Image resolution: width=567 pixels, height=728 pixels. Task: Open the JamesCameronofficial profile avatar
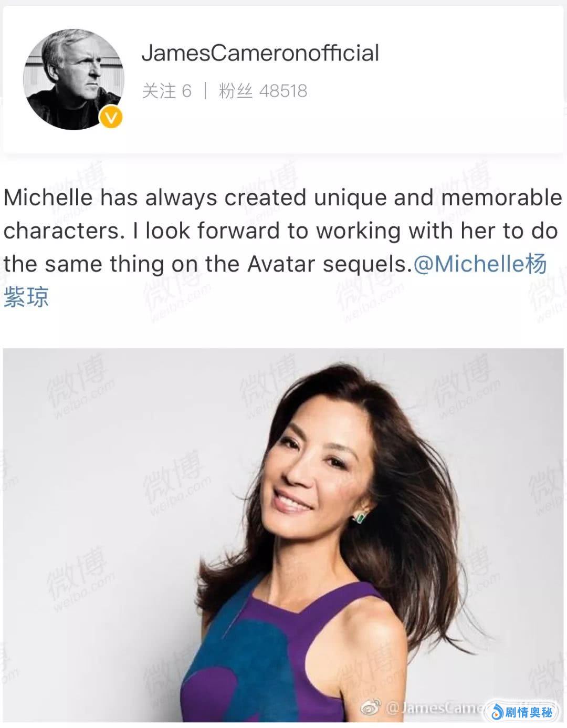73,80
